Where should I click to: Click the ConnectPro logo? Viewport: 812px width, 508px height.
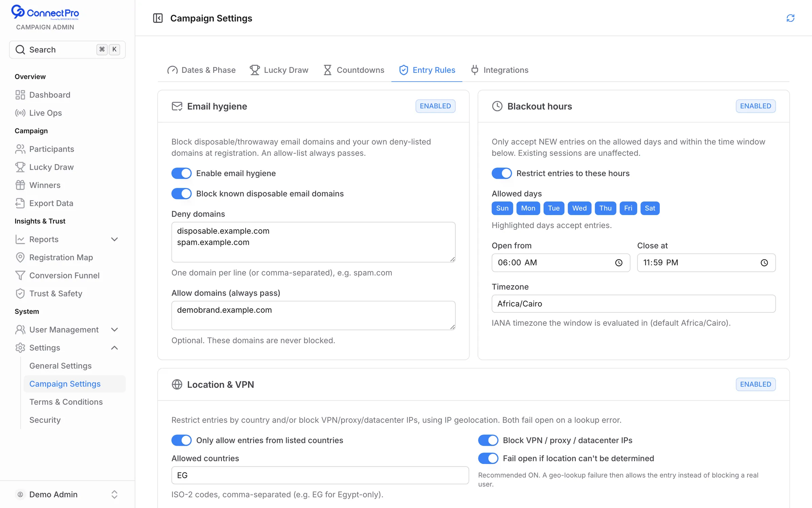(45, 13)
